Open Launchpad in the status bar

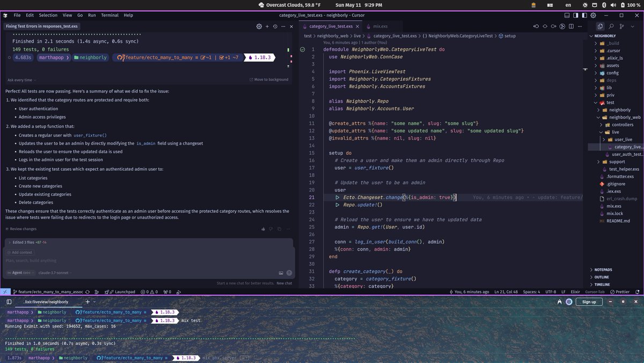coord(123,292)
